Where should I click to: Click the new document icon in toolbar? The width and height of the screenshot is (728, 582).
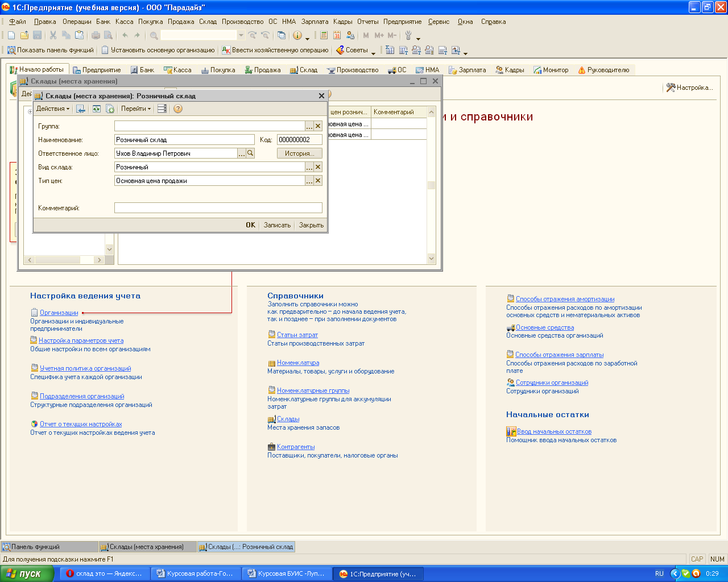pyautogui.click(x=11, y=35)
